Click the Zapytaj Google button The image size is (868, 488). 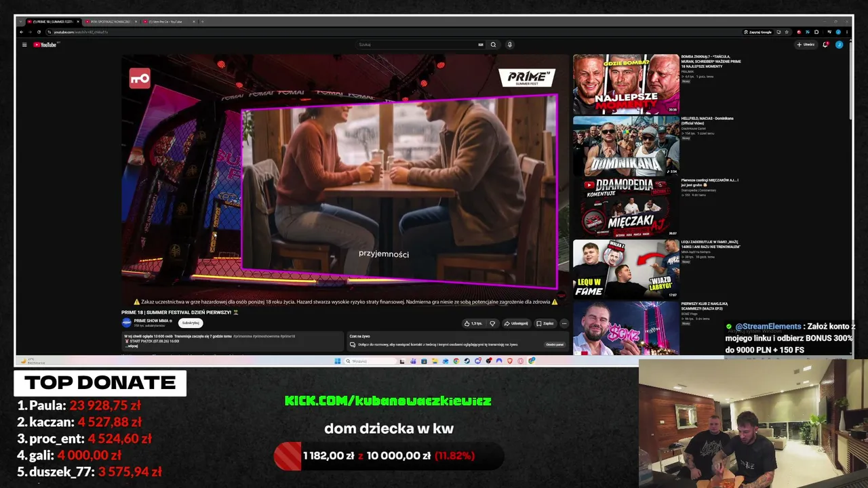(x=757, y=32)
